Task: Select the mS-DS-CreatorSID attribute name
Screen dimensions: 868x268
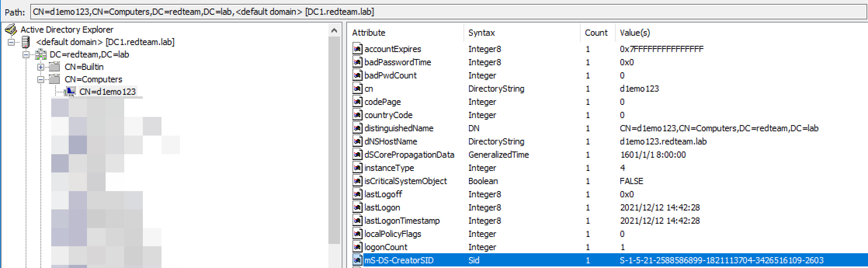Action: click(x=399, y=260)
